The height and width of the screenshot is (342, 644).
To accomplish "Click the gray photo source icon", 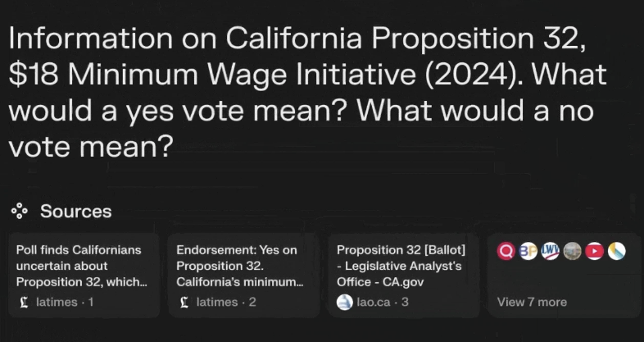I will click(x=573, y=251).
